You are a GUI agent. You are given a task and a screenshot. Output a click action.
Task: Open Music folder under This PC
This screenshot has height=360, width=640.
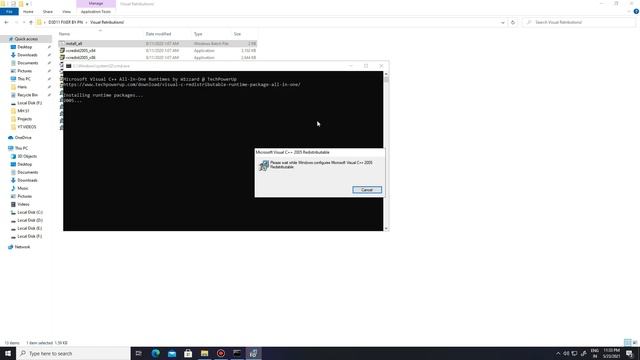coord(23,188)
